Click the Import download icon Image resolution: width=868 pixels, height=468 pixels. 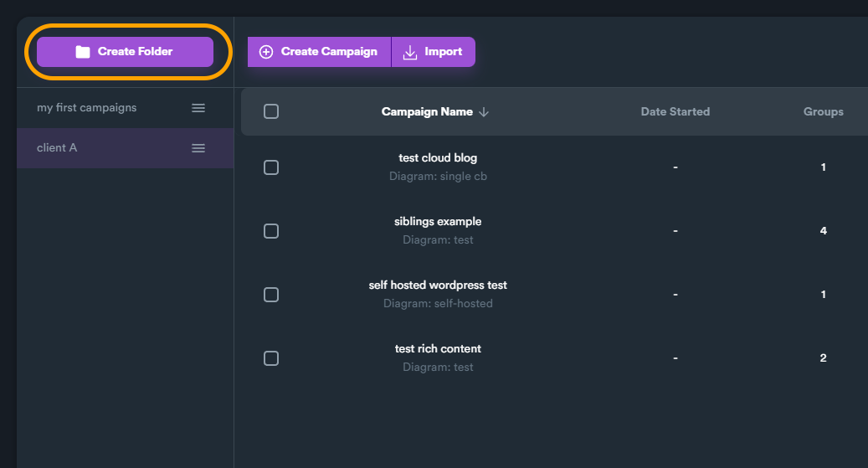pyautogui.click(x=410, y=53)
